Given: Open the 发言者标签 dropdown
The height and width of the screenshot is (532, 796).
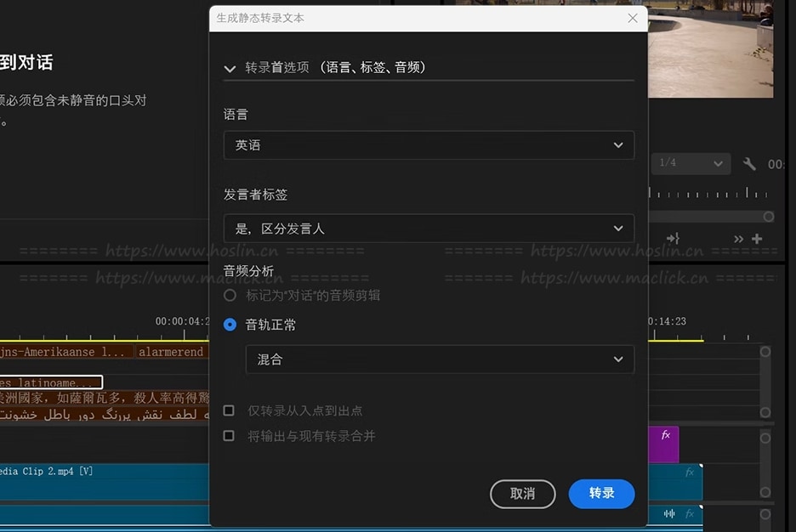Looking at the screenshot, I should [429, 229].
